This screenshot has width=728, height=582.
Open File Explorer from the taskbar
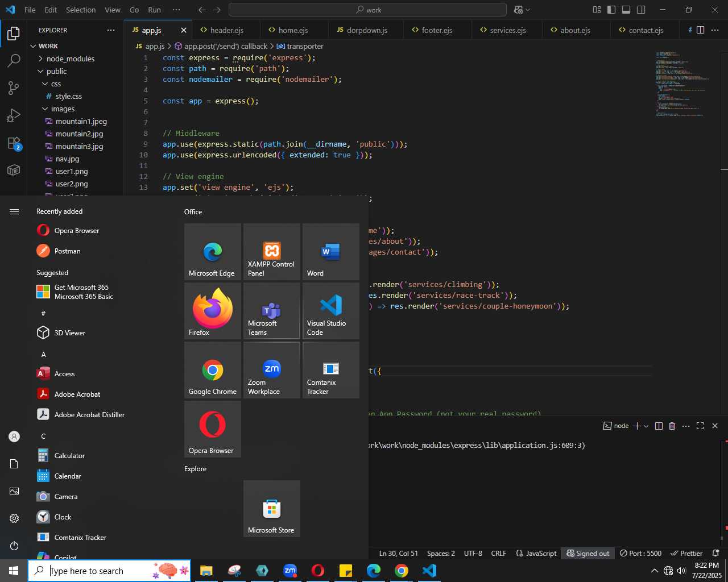206,571
